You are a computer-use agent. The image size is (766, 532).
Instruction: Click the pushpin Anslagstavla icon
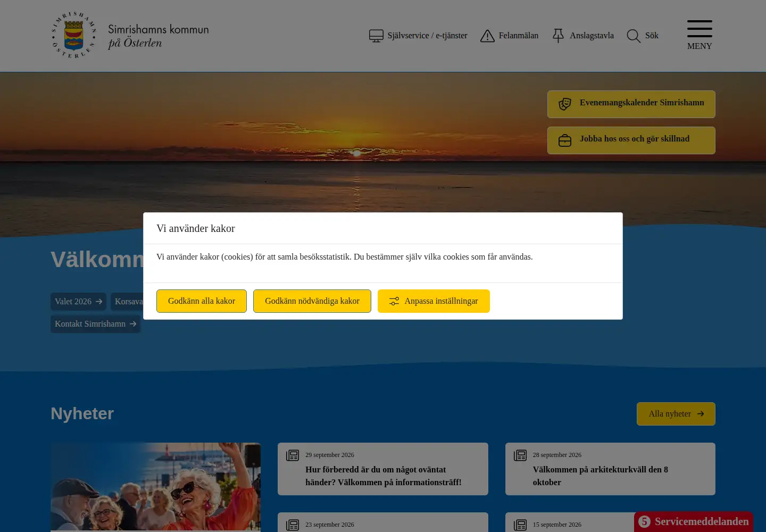pyautogui.click(x=558, y=36)
